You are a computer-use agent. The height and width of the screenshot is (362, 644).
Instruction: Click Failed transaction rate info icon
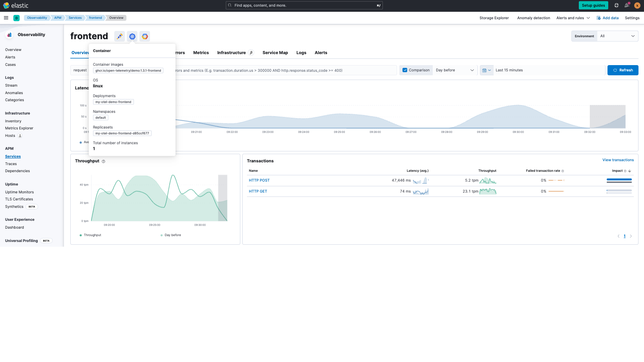(563, 171)
